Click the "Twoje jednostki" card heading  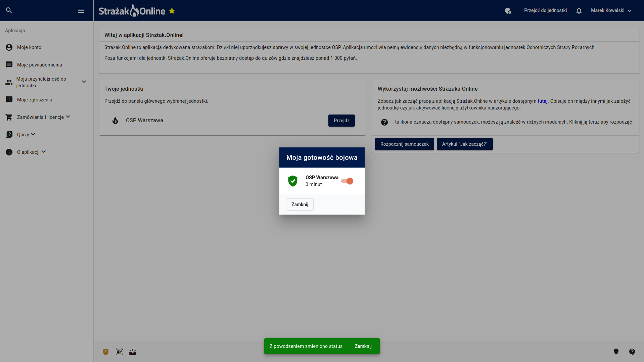tap(124, 89)
